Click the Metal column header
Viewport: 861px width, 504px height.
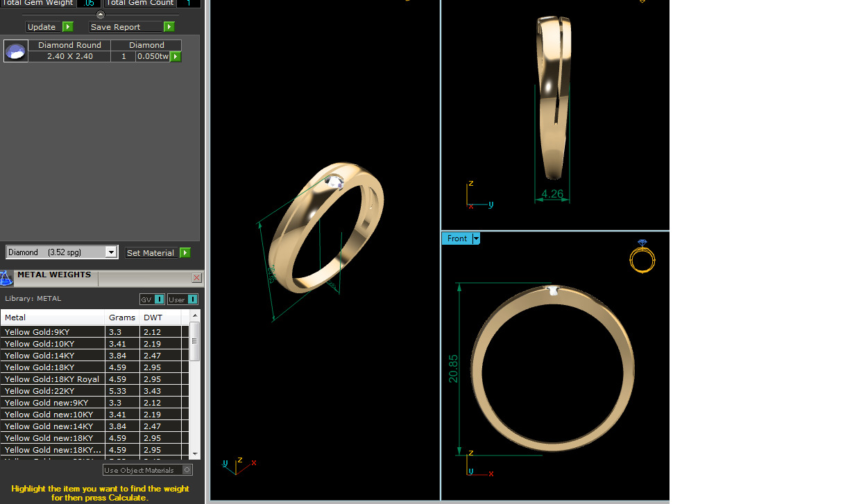tap(53, 318)
